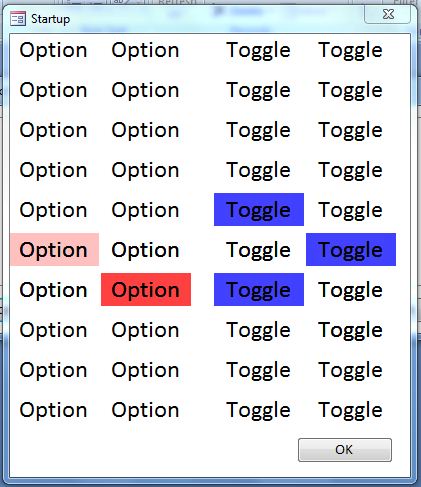Enable the third-column Toggle in first row
The image size is (421, 487).
(259, 50)
